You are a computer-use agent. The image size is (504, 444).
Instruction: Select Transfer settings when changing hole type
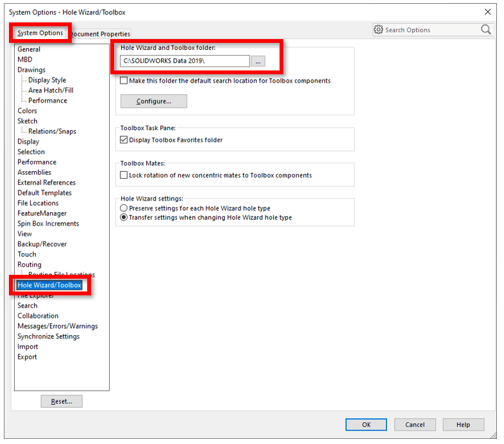[x=124, y=217]
